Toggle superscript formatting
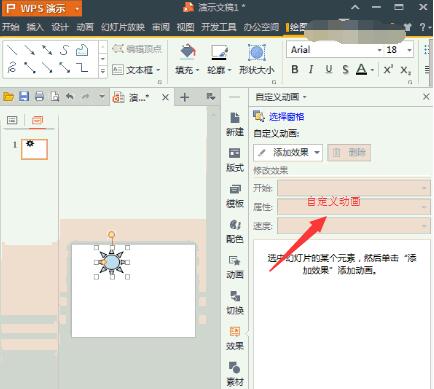The image size is (434, 389). pos(388,69)
